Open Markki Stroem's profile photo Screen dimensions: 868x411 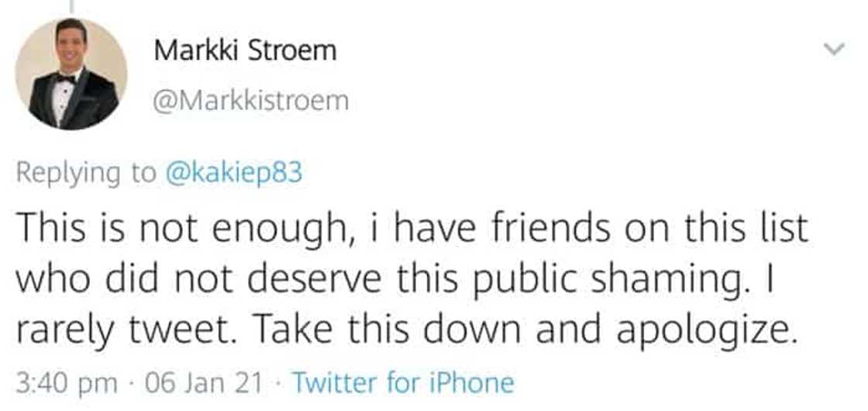(x=71, y=73)
